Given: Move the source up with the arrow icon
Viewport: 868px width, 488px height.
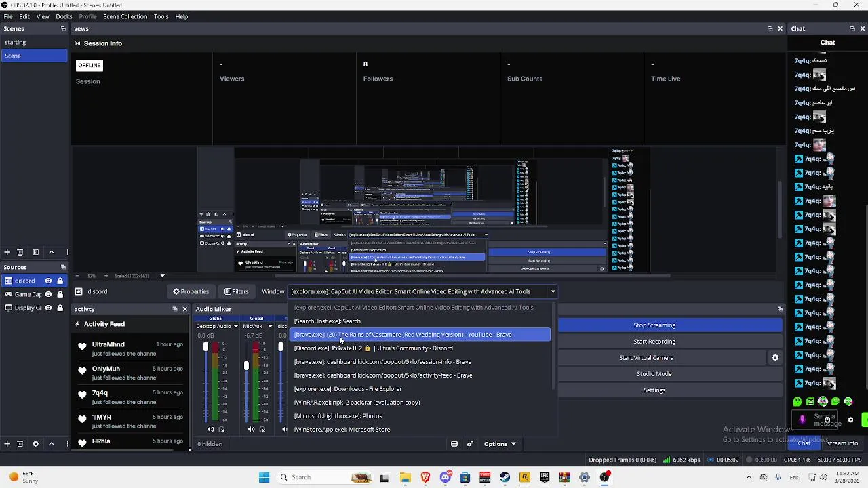Looking at the screenshot, I should [x=51, y=444].
